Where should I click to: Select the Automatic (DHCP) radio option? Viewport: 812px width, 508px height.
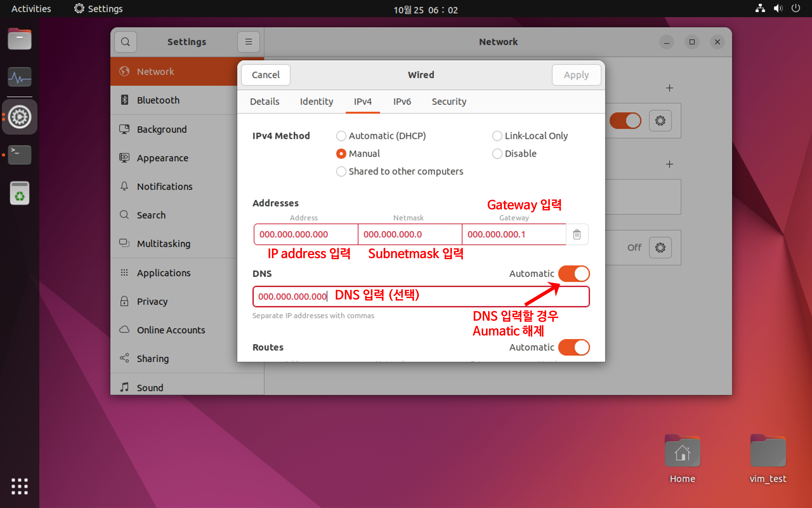point(341,136)
